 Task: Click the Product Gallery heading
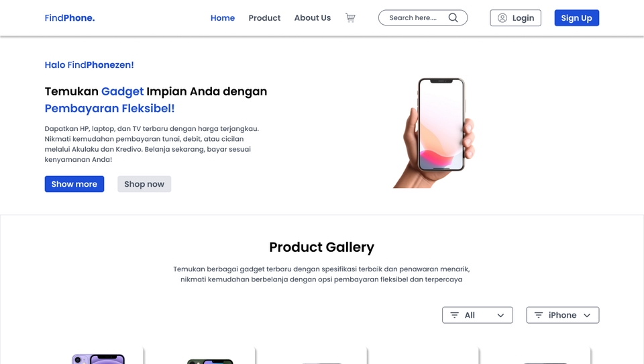click(321, 247)
